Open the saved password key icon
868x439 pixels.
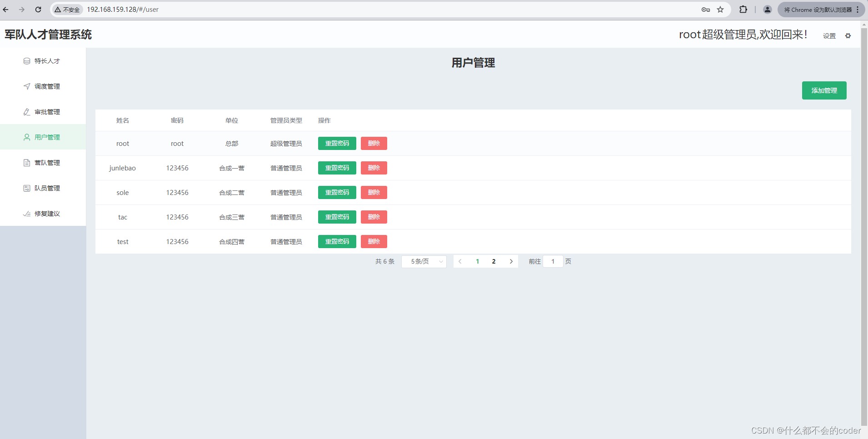705,10
